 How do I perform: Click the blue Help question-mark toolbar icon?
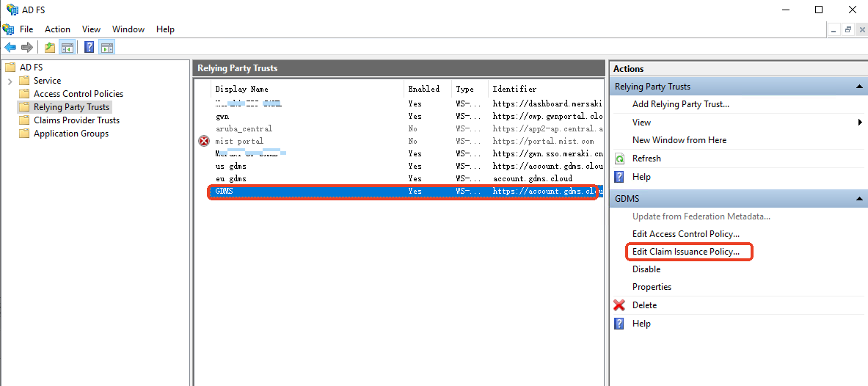coord(89,48)
